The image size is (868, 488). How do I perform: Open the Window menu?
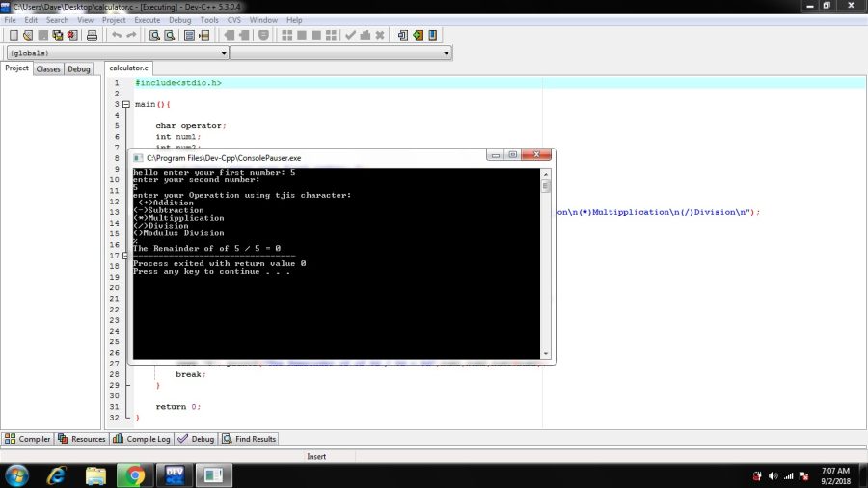click(x=263, y=20)
